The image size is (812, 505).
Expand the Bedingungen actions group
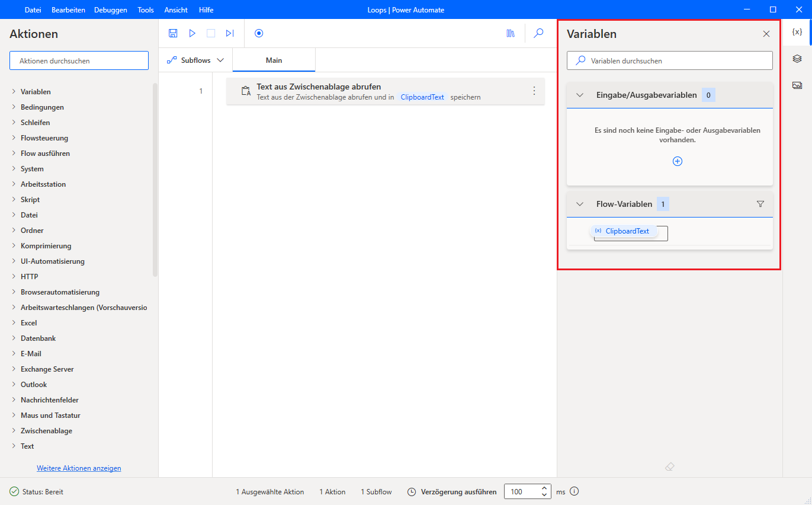click(x=14, y=107)
